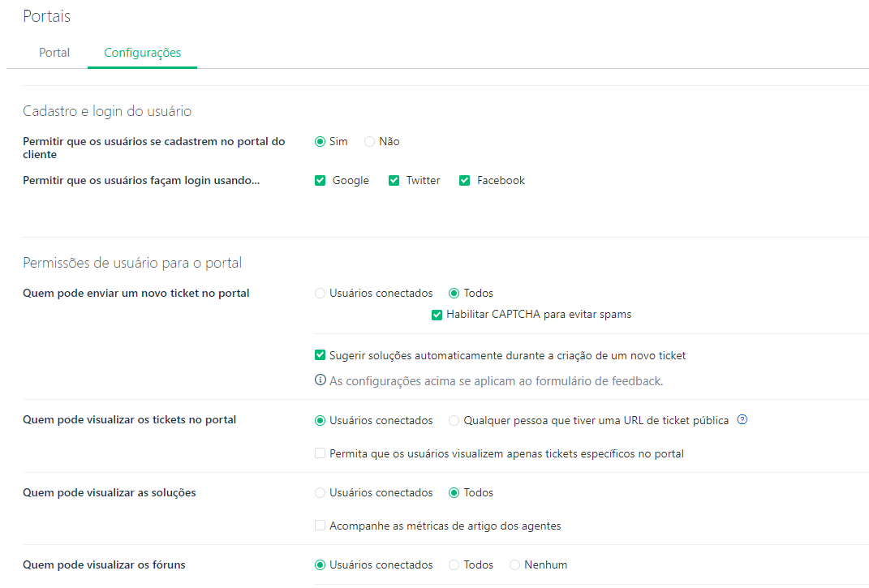Switch to the Portal tab
This screenshot has width=869, height=588.
pyautogui.click(x=54, y=52)
